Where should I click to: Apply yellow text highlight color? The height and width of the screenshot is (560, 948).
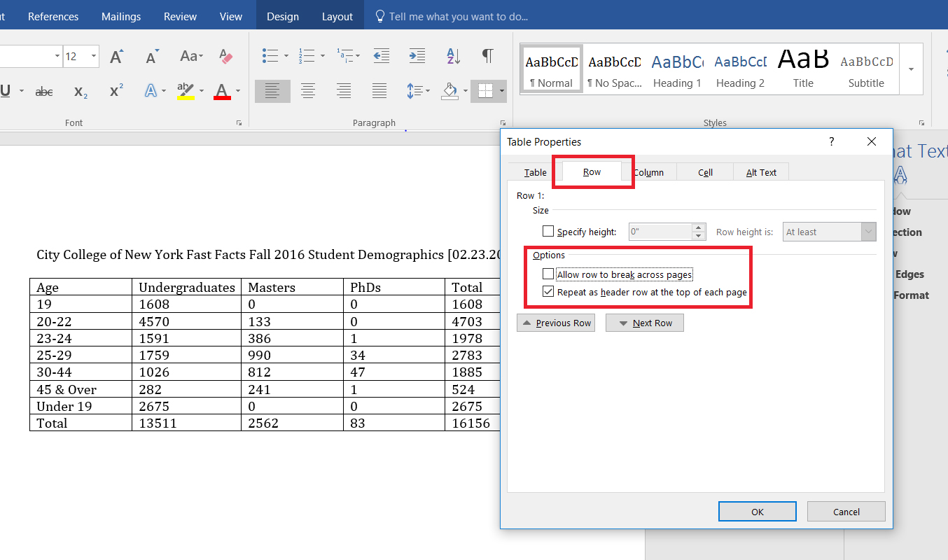(x=186, y=91)
